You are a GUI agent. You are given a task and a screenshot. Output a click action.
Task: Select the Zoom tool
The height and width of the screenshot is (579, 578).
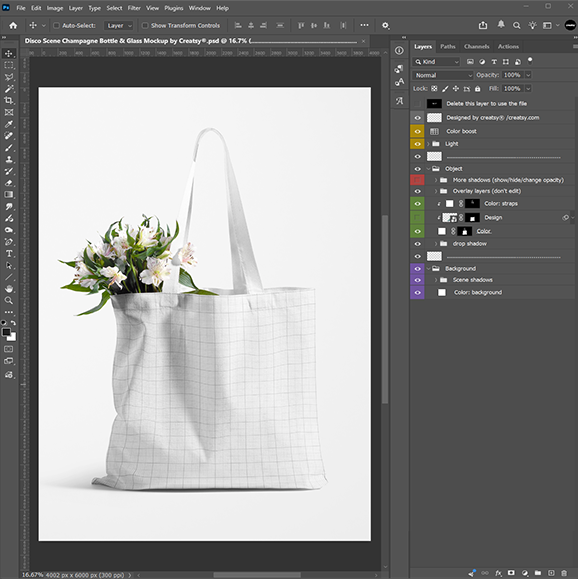(9, 301)
